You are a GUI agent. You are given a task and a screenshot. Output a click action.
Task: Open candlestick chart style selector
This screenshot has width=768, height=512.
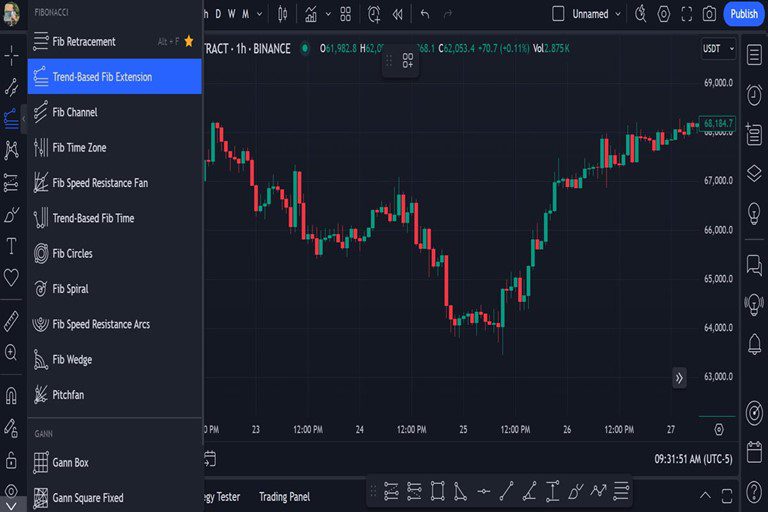(283, 14)
